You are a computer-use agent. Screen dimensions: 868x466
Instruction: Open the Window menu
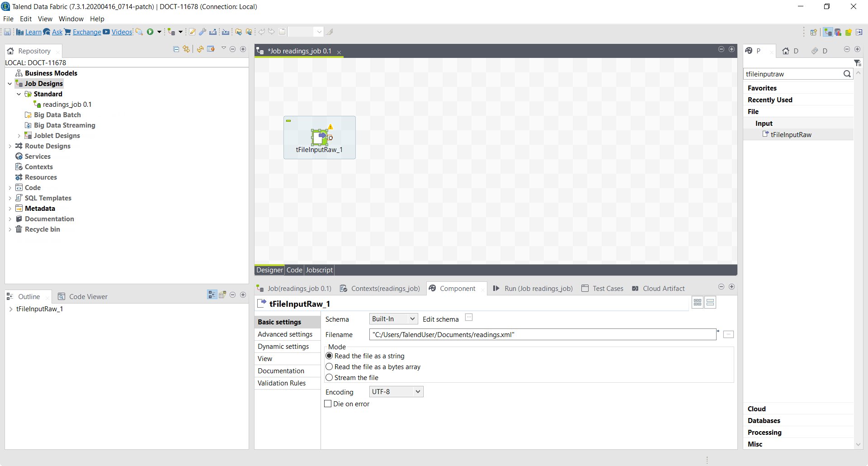(71, 19)
